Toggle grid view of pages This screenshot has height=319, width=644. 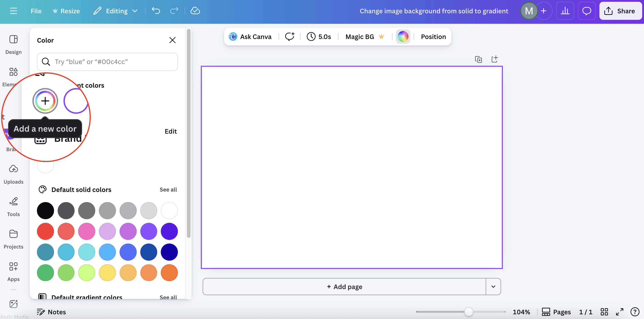(604, 312)
